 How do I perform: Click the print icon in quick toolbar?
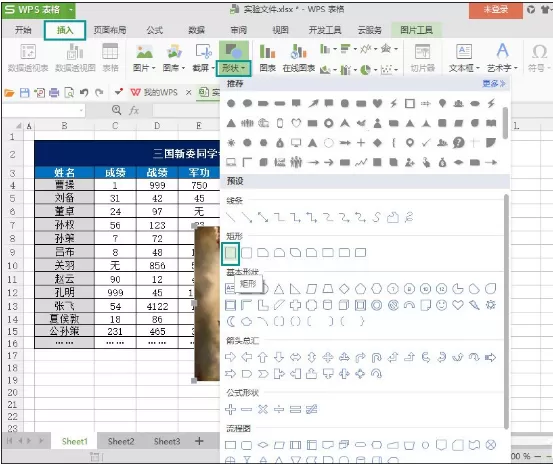[54, 93]
